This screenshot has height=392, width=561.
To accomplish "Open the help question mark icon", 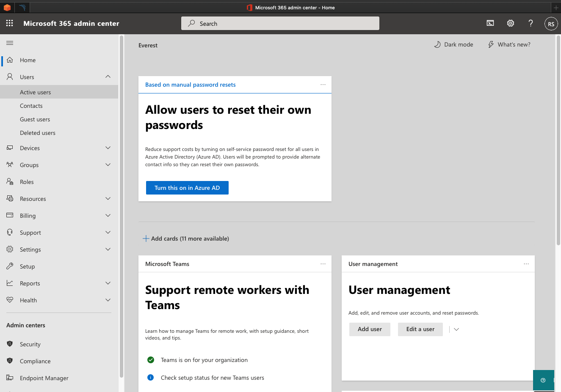I will (531, 23).
